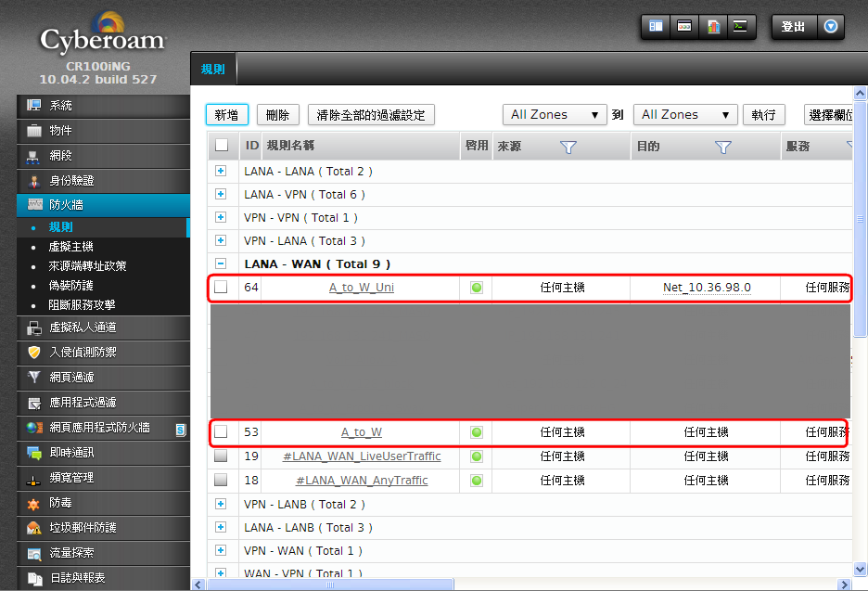Select 虛擬主機 in firewall submenu
The image size is (868, 591).
click(70, 247)
